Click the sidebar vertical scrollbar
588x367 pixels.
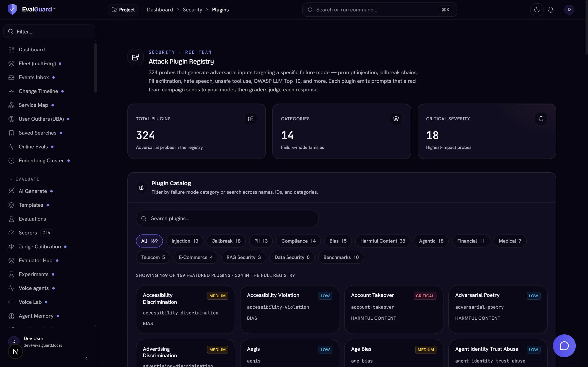click(96, 68)
